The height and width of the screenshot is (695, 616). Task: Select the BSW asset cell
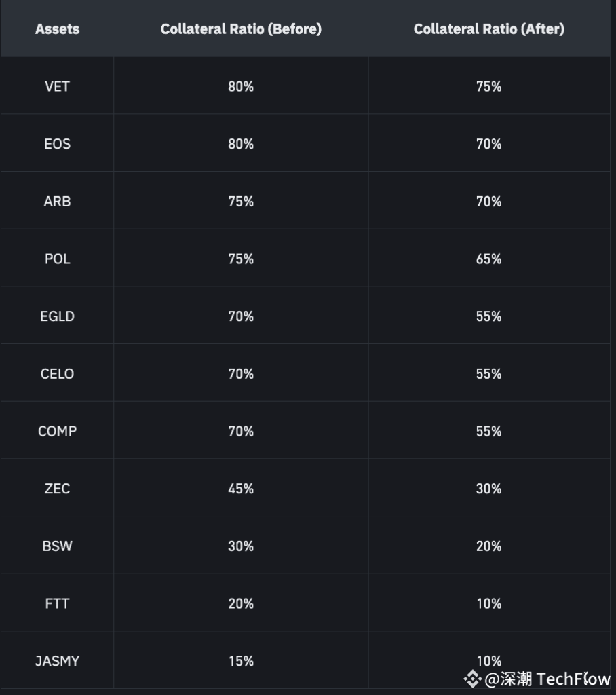point(57,546)
